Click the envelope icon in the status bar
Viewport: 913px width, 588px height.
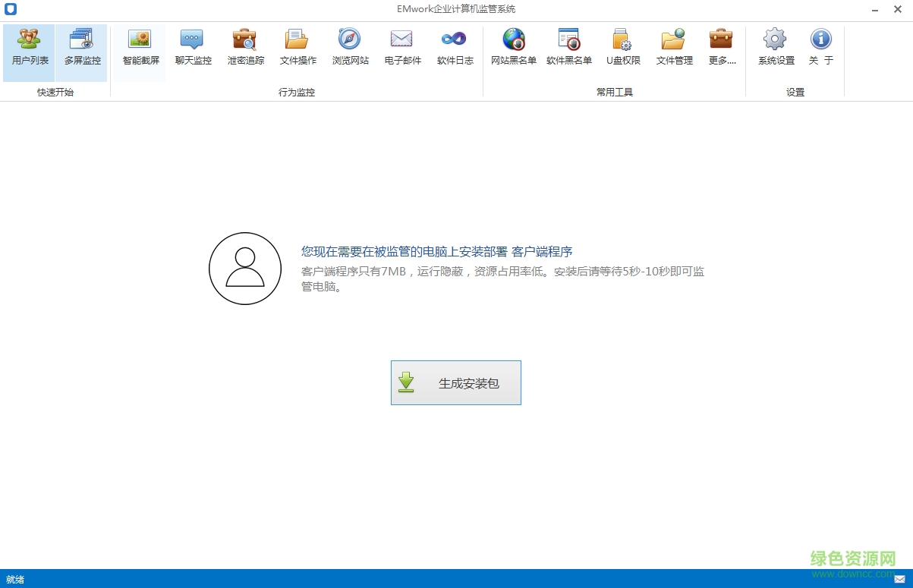[x=900, y=579]
